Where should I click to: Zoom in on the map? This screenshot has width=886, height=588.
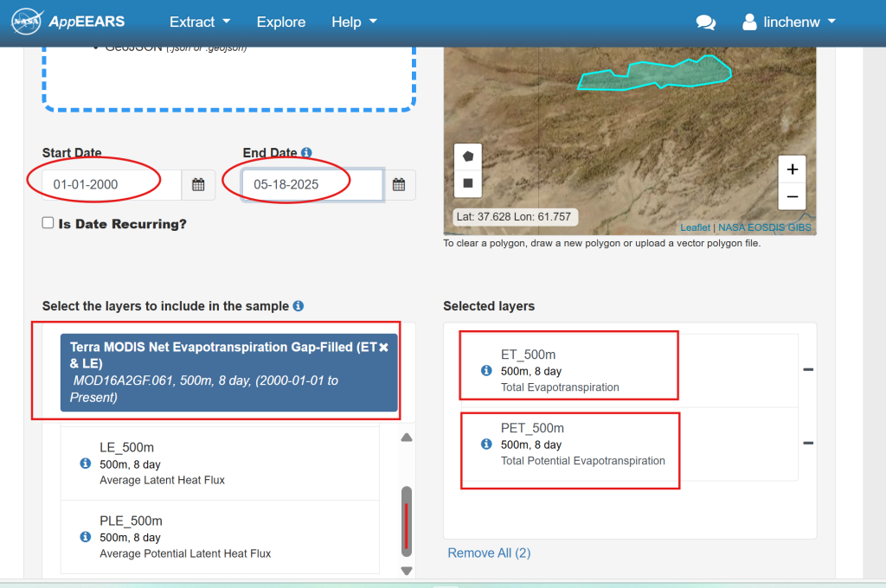[793, 169]
